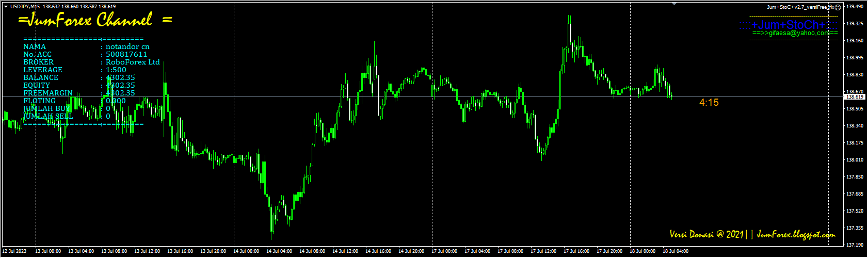Viewport: 868px width, 258px height.
Task: Click the Jum+StoC+v2.7_versiFree_fix expert name
Action: (800, 7)
